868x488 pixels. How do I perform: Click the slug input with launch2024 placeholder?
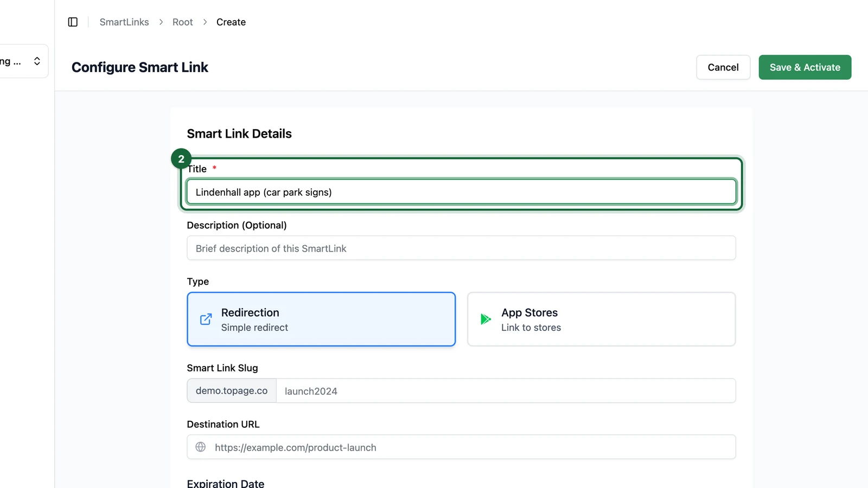(506, 391)
